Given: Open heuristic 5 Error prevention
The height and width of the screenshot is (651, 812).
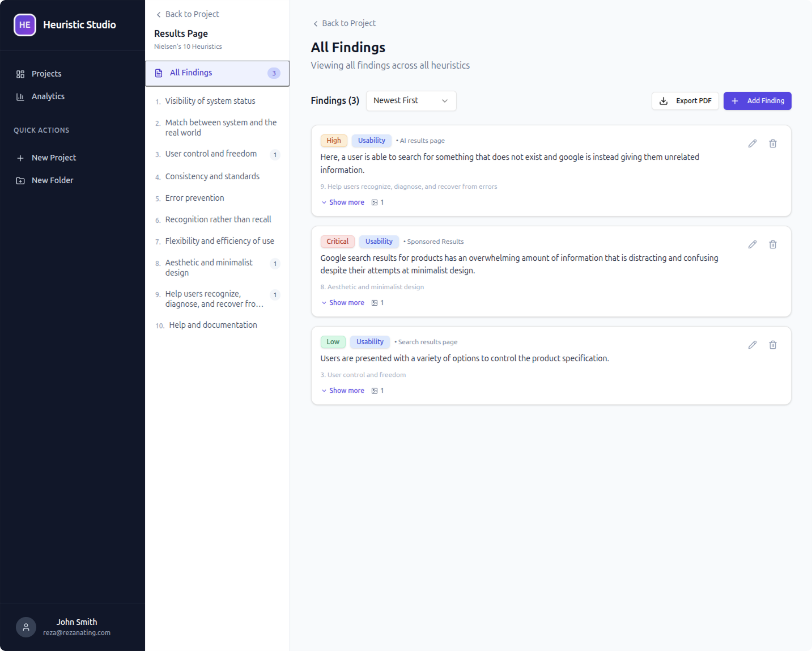Looking at the screenshot, I should (194, 198).
